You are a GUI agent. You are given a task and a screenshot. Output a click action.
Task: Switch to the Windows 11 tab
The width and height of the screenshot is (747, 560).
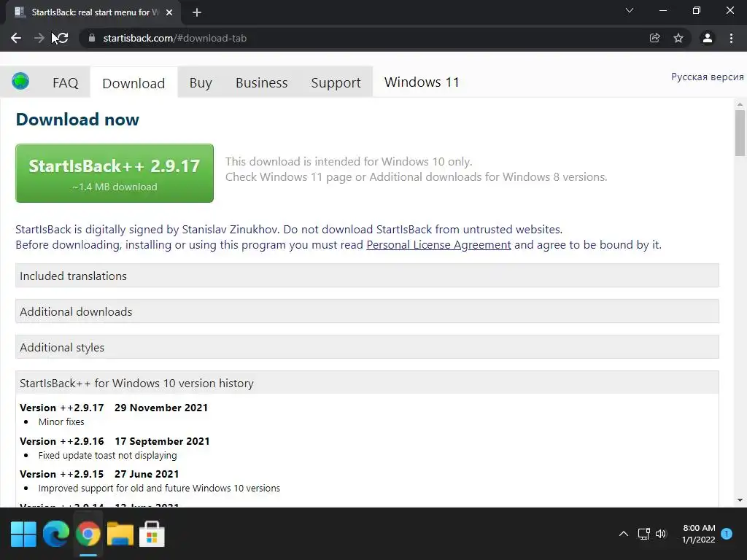pyautogui.click(x=422, y=82)
